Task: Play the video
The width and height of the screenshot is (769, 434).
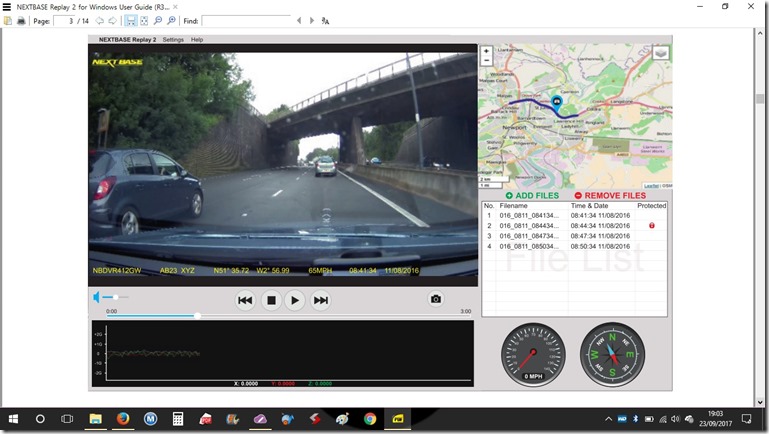Action: pyautogui.click(x=295, y=300)
